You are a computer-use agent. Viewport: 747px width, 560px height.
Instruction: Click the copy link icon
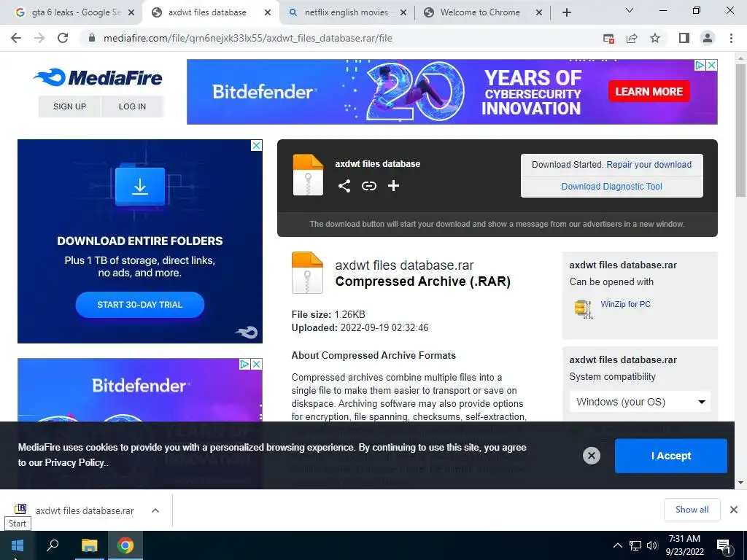368,186
